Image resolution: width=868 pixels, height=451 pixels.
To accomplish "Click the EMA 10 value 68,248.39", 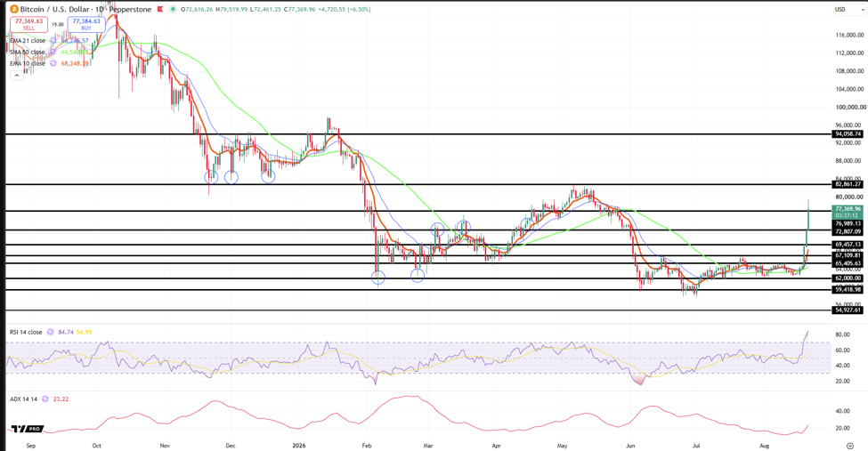I will click(74, 63).
